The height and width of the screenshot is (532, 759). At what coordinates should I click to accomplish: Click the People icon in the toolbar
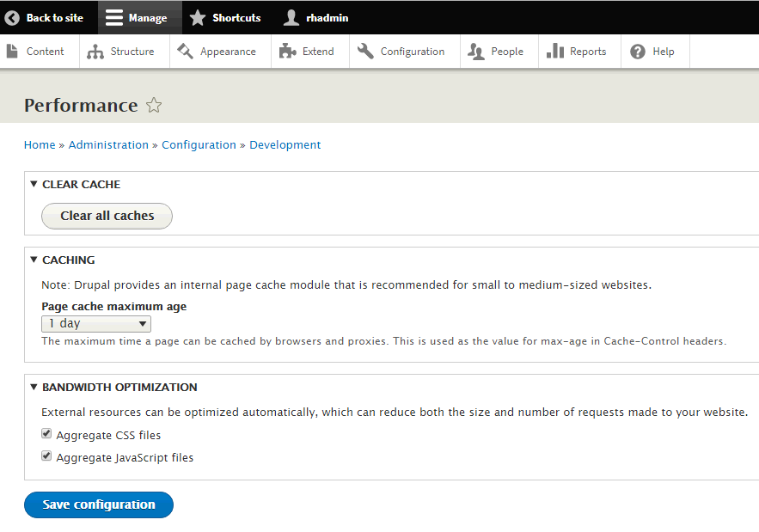(474, 51)
